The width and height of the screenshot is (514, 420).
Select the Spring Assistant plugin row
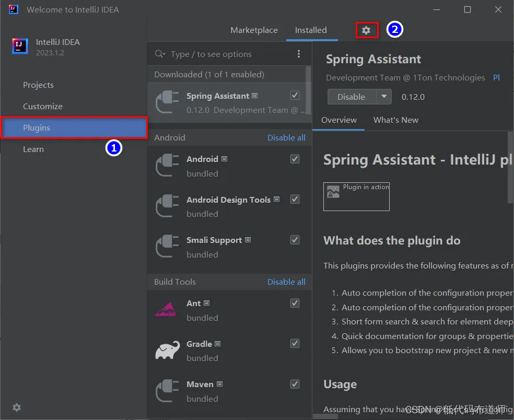(x=229, y=102)
